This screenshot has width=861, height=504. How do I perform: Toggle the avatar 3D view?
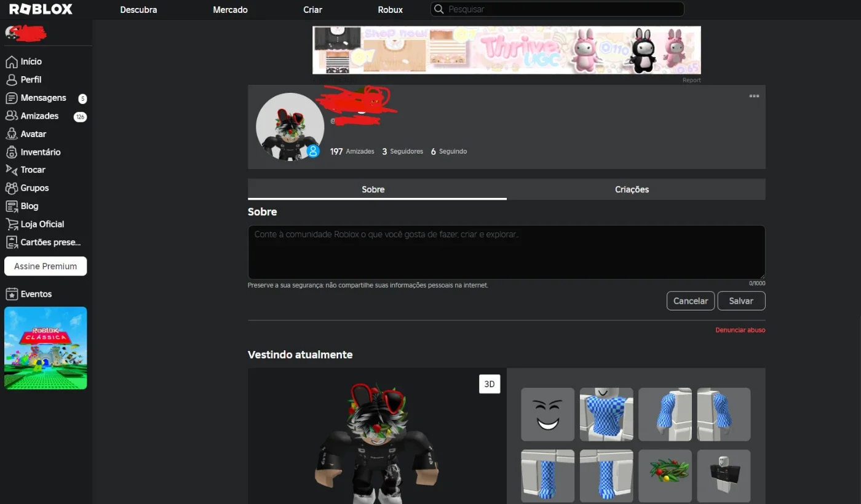coord(490,384)
